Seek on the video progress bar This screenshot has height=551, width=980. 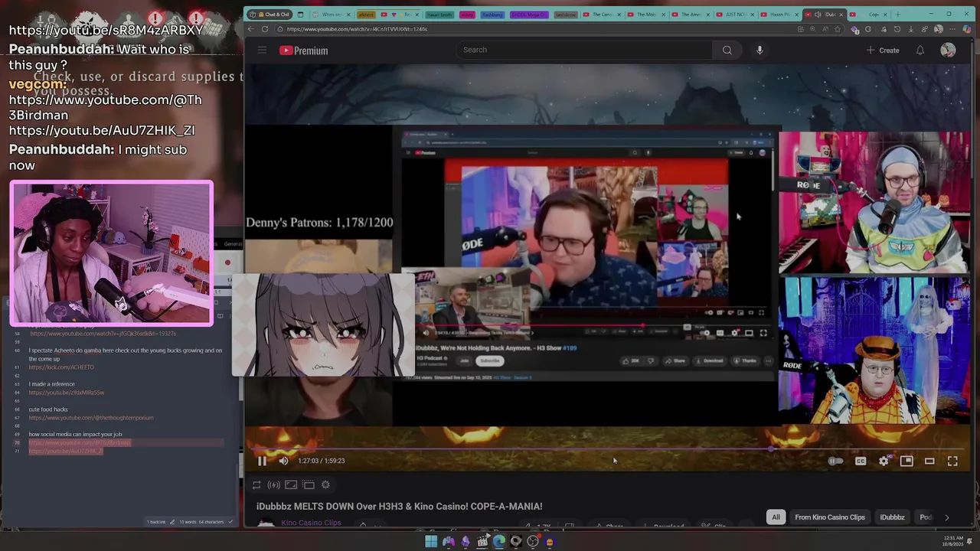click(x=609, y=449)
